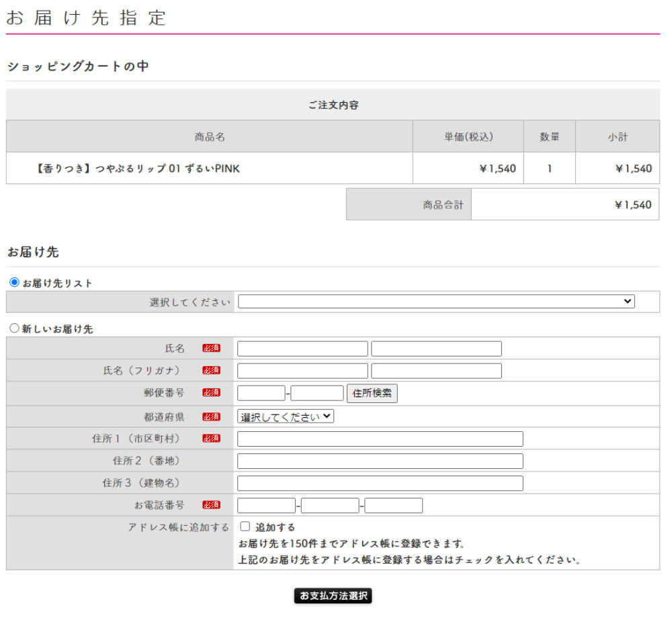Click the first 郵便番号 postal code box
The height and width of the screenshot is (622, 672).
coord(261,393)
